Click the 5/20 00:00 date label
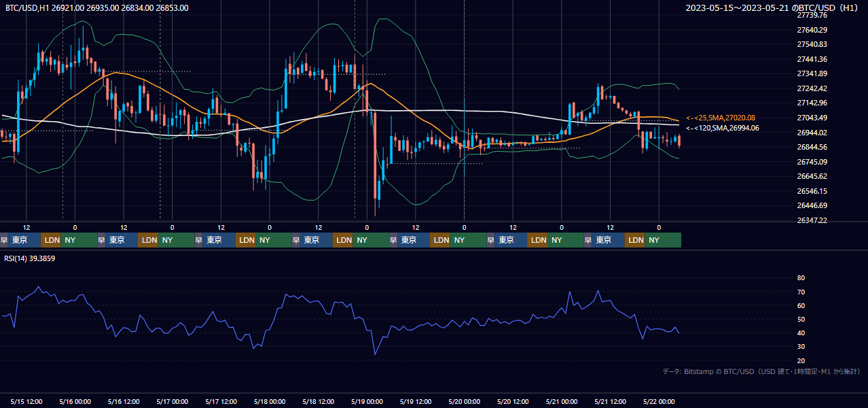 point(464,402)
